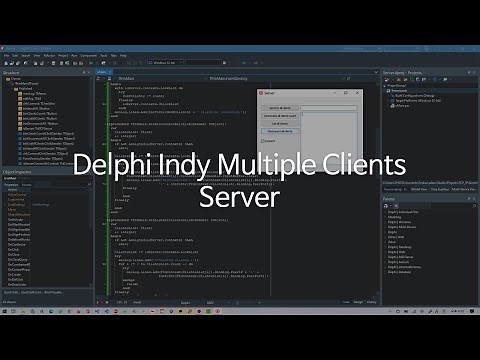Viewport: 480px width, 360px height.
Task: Expand Target Platforms (Windows 32-bit) node
Action: pos(388,100)
